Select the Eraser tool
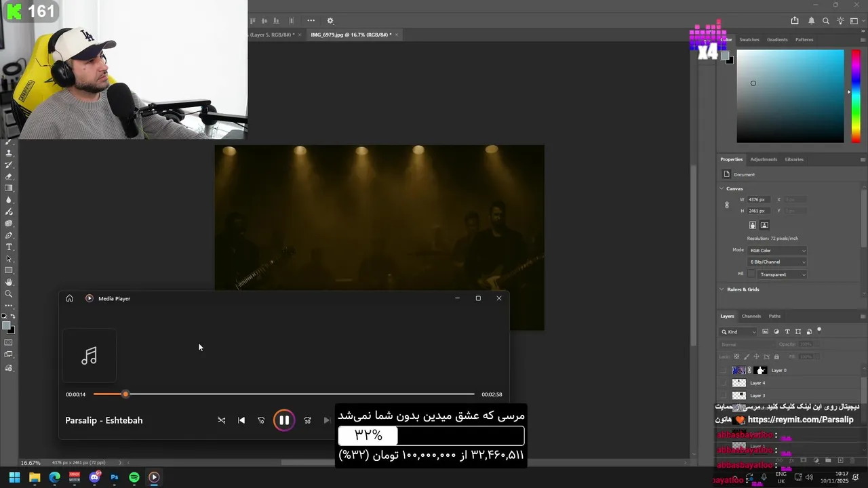 tap(9, 176)
